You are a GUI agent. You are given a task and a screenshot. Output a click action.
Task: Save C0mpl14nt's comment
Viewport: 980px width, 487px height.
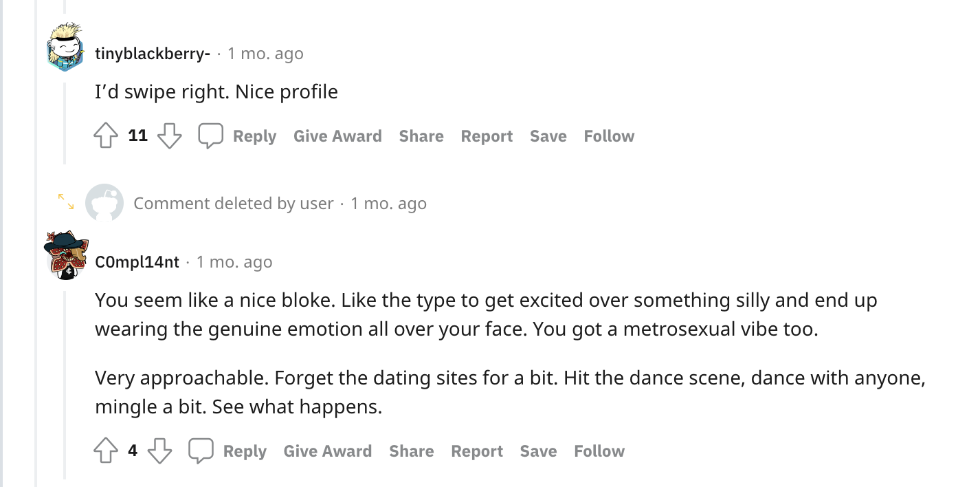coord(538,451)
